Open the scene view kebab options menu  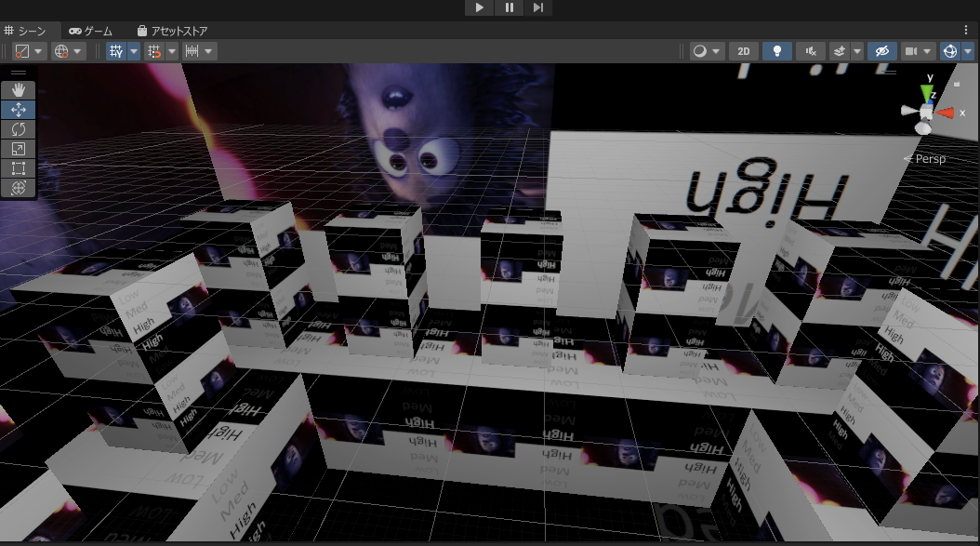point(966,30)
